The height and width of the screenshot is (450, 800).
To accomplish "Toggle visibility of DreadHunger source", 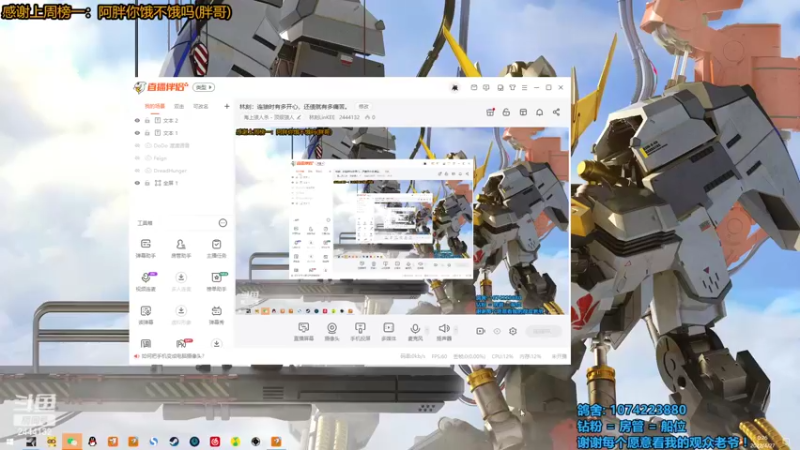I will point(137,170).
